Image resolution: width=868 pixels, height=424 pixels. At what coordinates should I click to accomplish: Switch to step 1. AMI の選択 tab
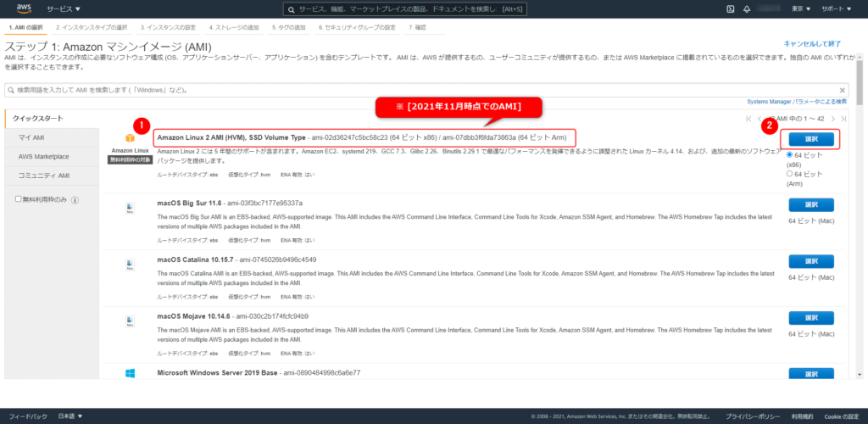point(26,27)
